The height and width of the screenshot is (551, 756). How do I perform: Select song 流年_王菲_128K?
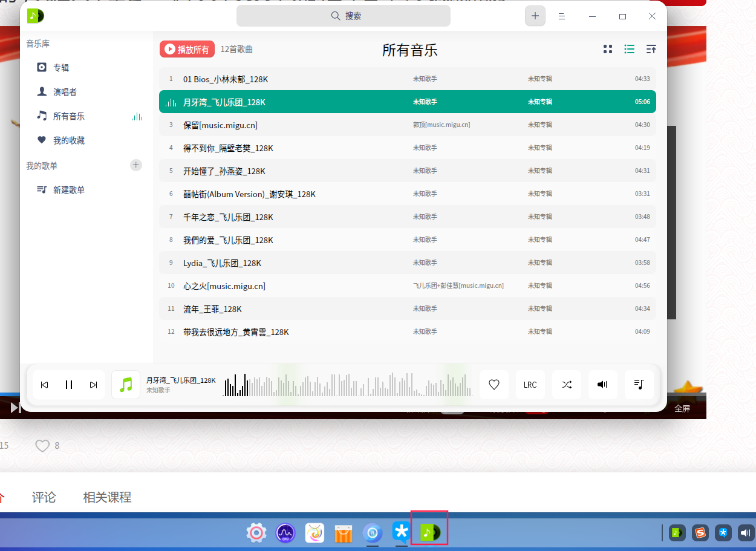click(408, 308)
